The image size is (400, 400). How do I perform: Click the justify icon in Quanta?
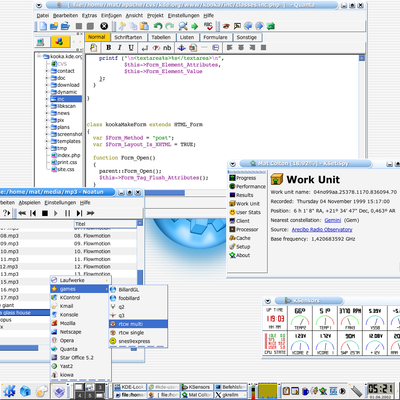[x=263, y=48]
